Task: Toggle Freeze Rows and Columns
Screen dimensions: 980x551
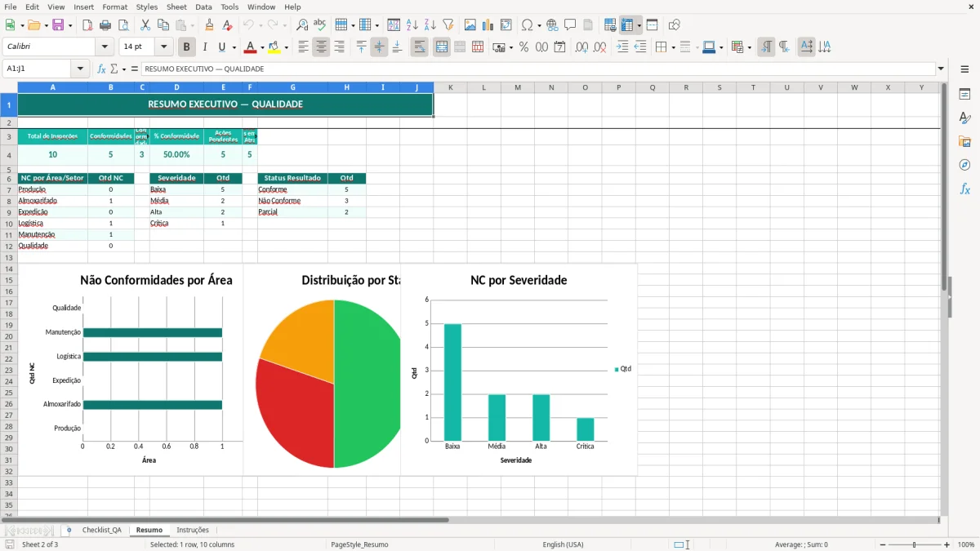Action: point(627,25)
